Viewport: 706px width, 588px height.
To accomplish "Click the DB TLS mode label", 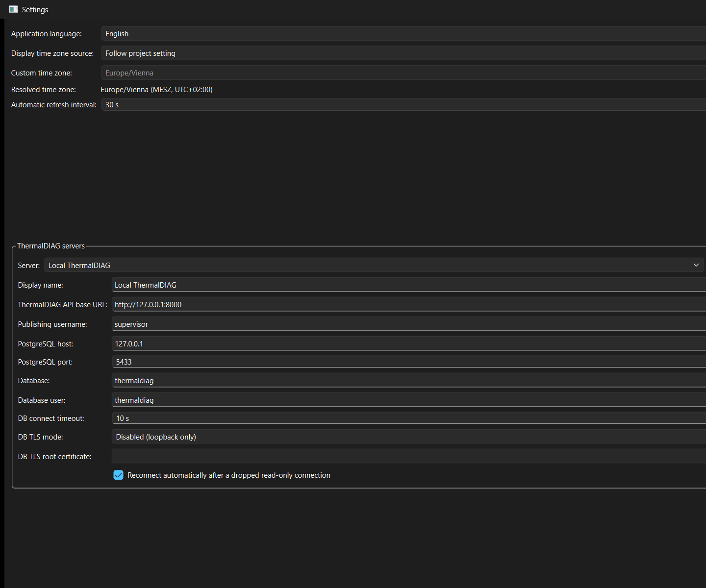I will tap(41, 437).
